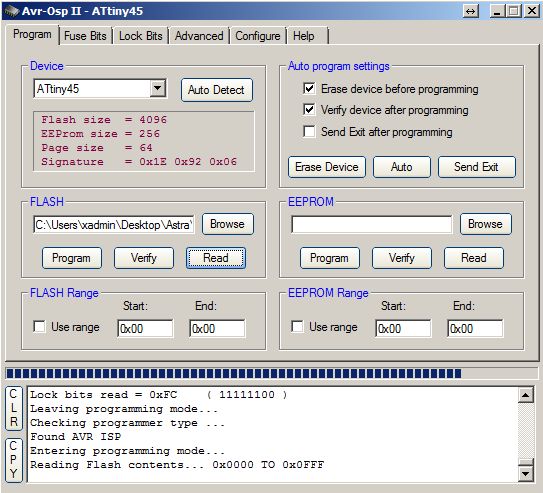Start the Auto program button

click(402, 167)
